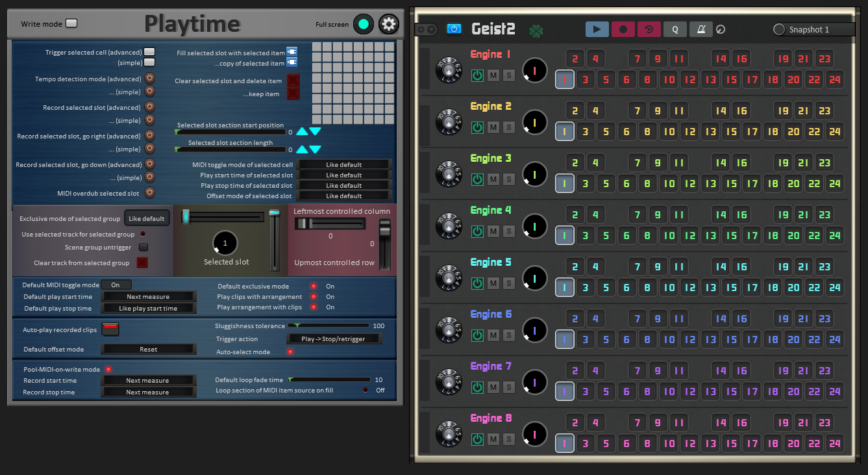Mute Engine 7 with M button
The height and width of the screenshot is (475, 868).
pyautogui.click(x=493, y=387)
